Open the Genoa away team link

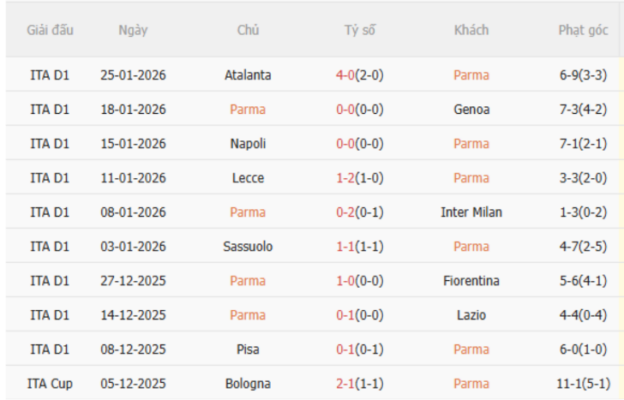[x=471, y=109]
